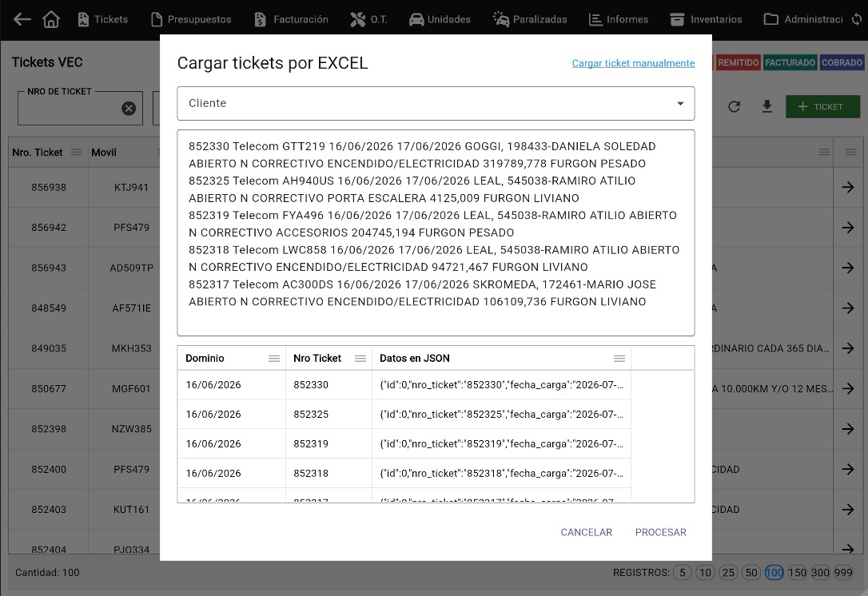
Task: Filter by COBRADO status tag
Action: (x=842, y=62)
